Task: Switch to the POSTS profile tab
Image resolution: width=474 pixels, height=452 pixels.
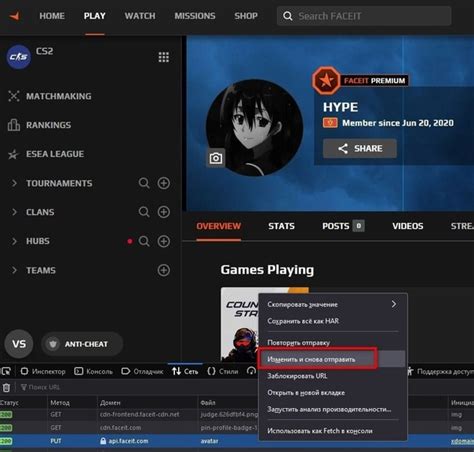Action: pyautogui.click(x=343, y=226)
